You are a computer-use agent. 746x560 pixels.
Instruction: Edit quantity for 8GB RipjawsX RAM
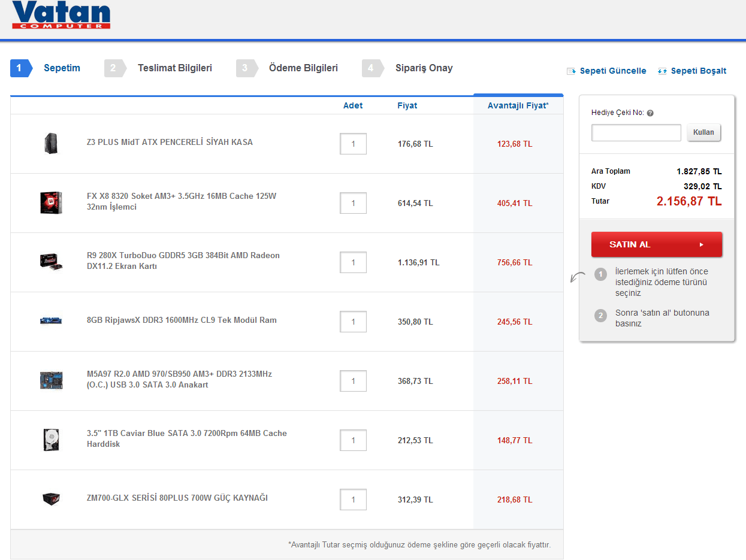353,322
